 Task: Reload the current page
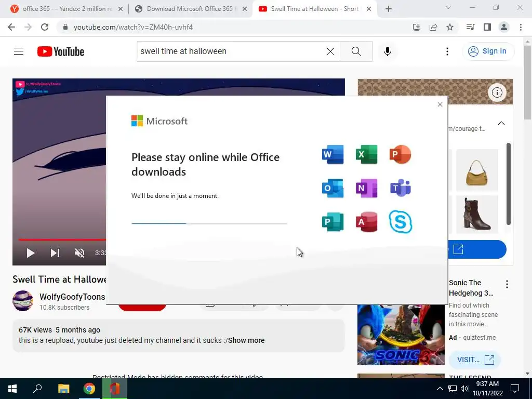(45, 27)
